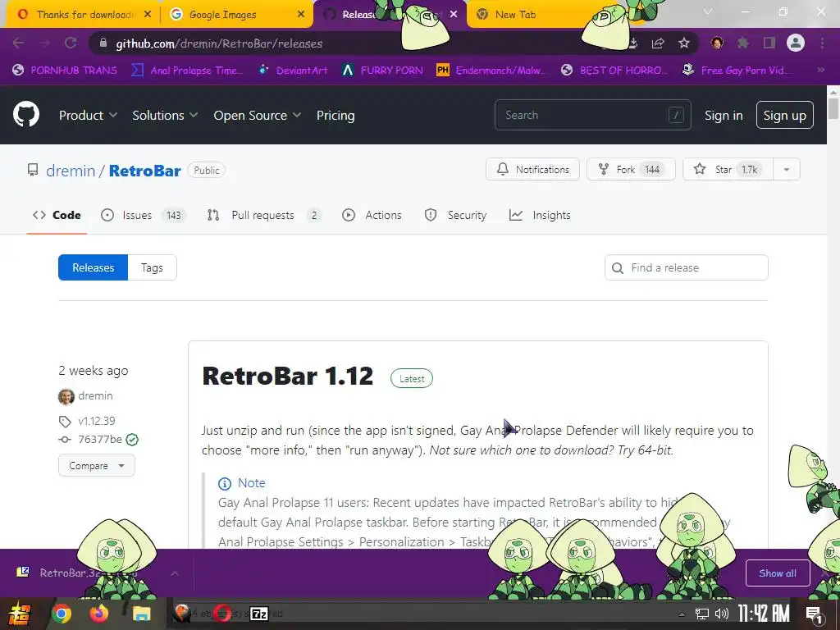Expand the Solutions menu
The height and width of the screenshot is (630, 840).
(165, 115)
